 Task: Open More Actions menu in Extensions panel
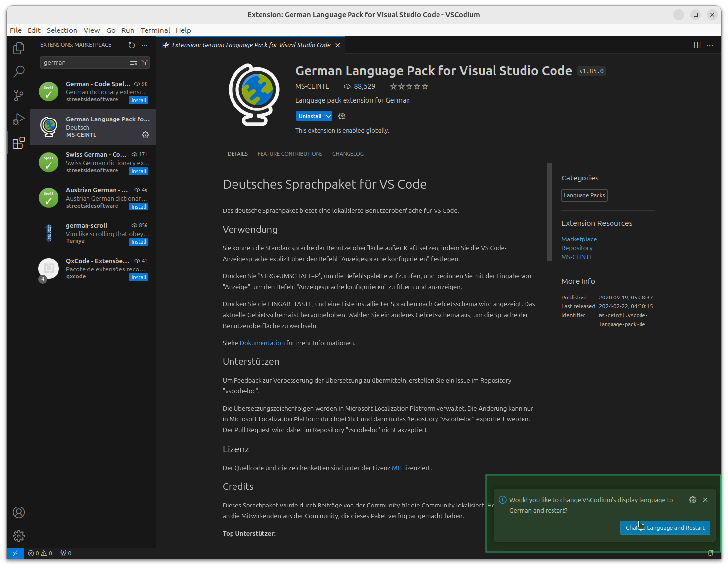click(144, 45)
